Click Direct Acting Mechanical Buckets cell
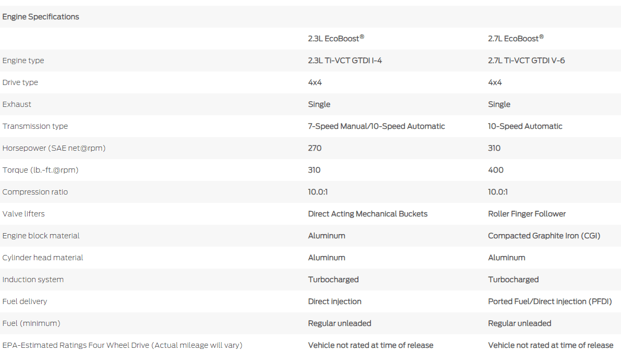 [x=367, y=214]
